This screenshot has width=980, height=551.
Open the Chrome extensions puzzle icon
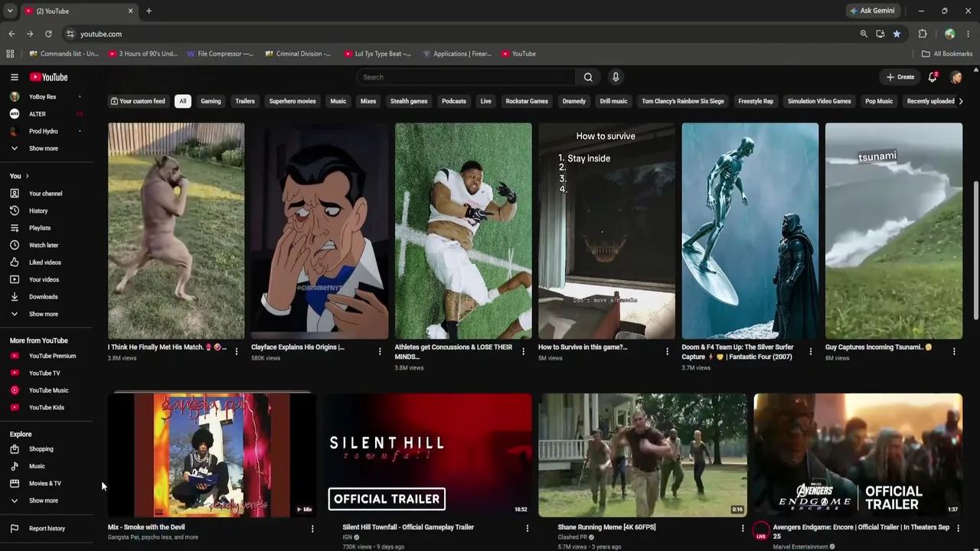pyautogui.click(x=923, y=34)
